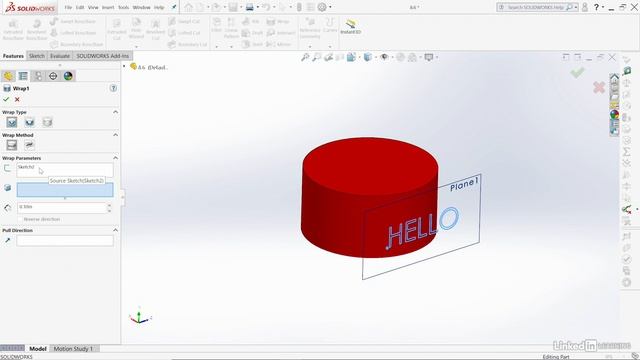Choose the Spline Surface wrap method
The image size is (640, 360).
(29, 145)
